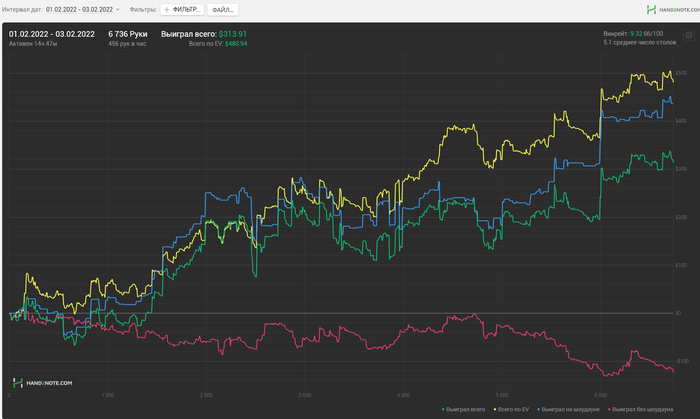The width and height of the screenshot is (700, 419).
Task: Open the graph settings gear icon
Action: pos(689,35)
